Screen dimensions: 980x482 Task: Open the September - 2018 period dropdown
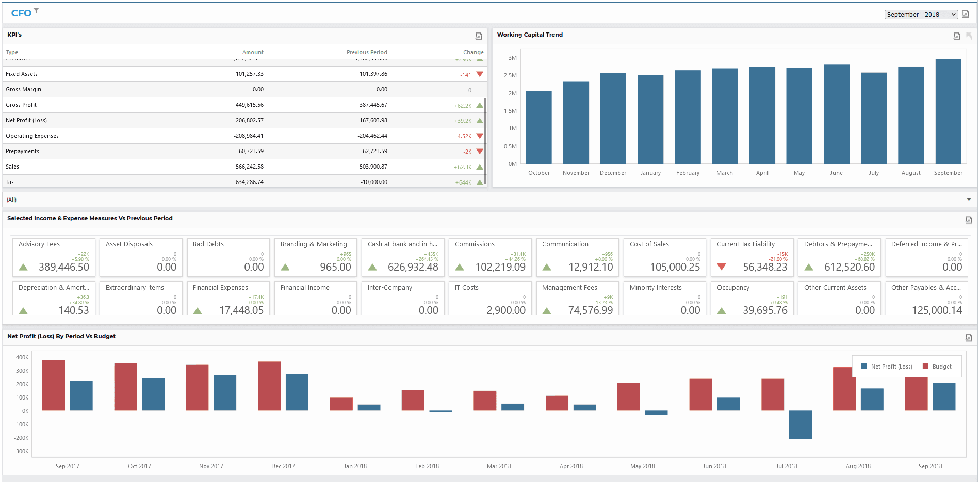point(921,14)
